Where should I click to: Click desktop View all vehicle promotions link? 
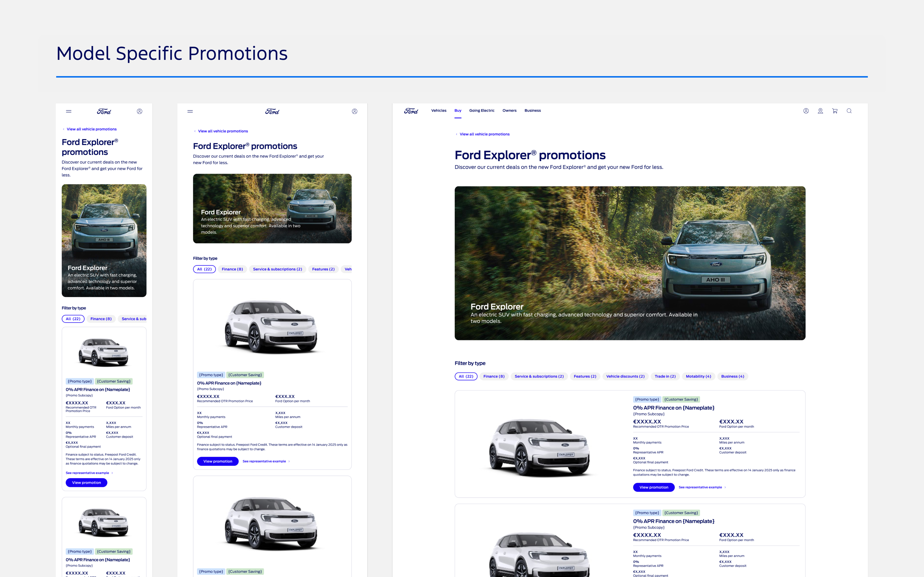coord(484,134)
